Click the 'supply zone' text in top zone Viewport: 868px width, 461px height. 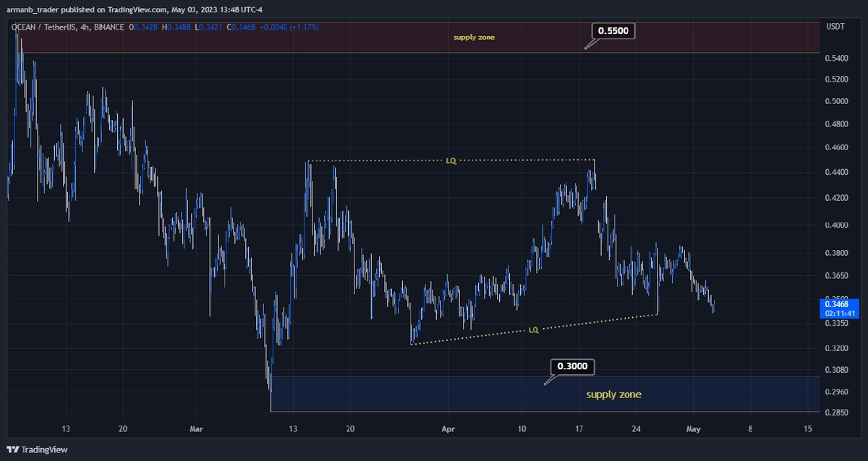coord(474,37)
